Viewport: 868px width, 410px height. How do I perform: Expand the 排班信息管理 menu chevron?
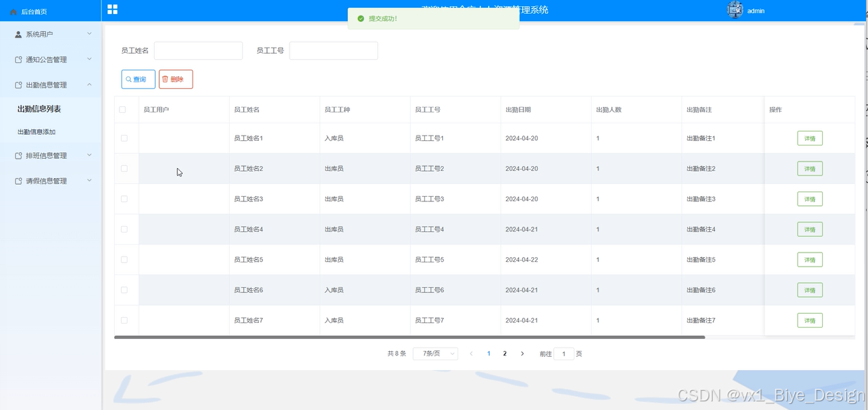90,155
